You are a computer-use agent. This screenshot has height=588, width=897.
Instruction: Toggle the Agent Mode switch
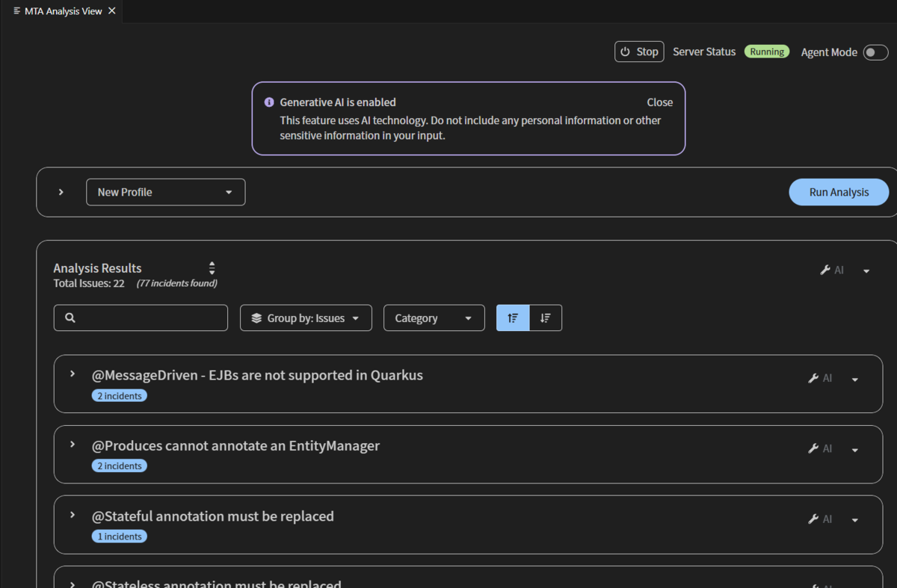[x=875, y=52]
